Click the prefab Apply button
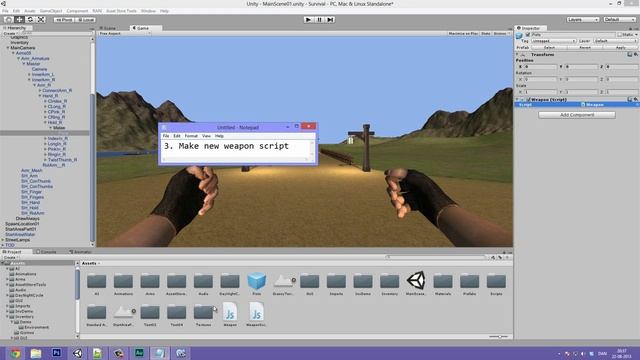 click(620, 48)
